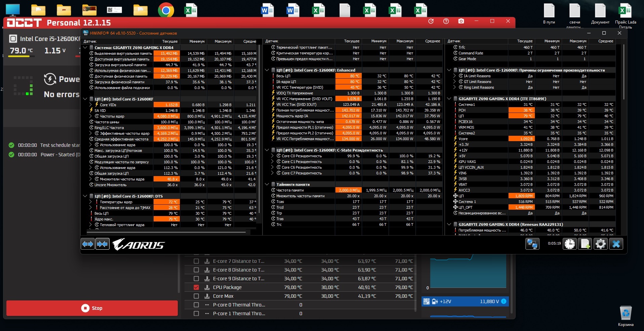Image resolution: width=644 pixels, height=331 pixels.
Task: Check P-core 0 Thermal Thro... checkbox
Action: 196,305
